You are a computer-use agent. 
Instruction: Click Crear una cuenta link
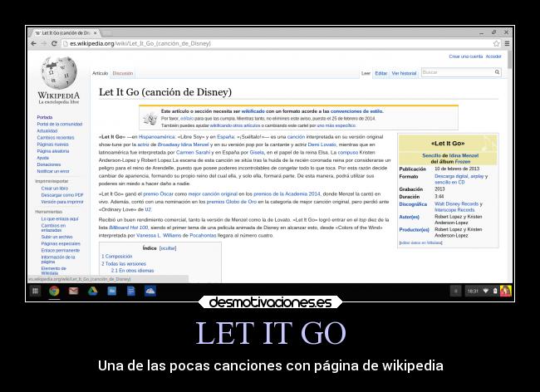(x=465, y=56)
